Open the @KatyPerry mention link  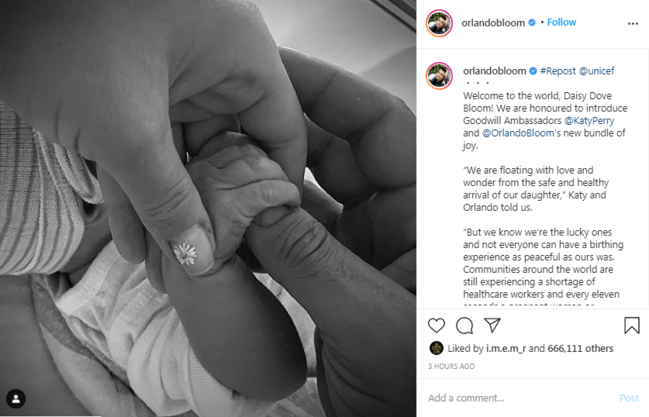tap(589, 121)
